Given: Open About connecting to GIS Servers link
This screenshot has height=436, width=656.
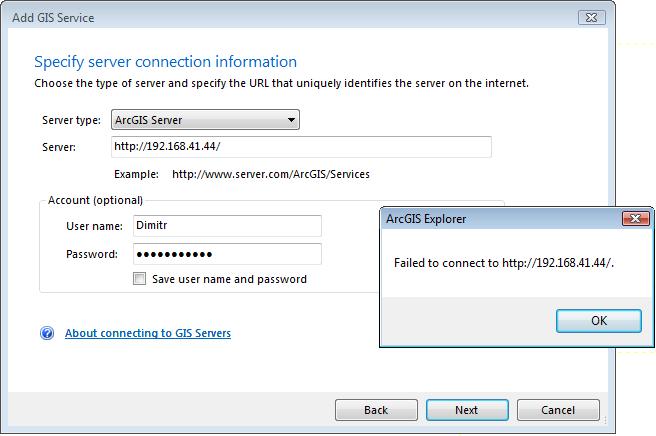Looking at the screenshot, I should click(x=148, y=333).
